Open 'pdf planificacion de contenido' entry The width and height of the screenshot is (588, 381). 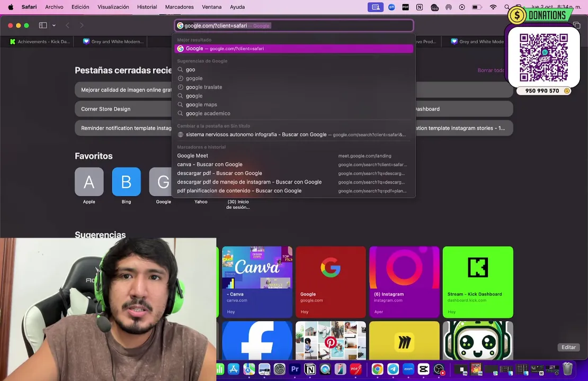(294, 190)
